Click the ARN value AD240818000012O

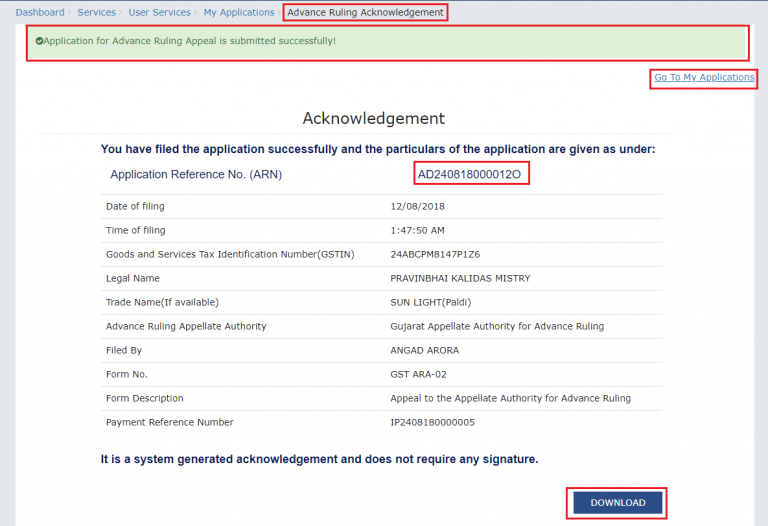click(469, 175)
